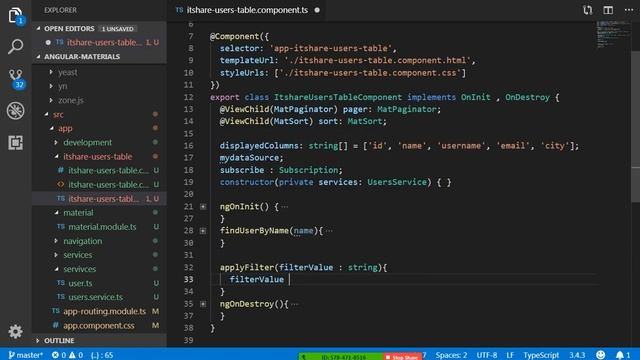This screenshot has width=640, height=360.
Task: Collapse the src folder
Action: (x=99, y=114)
